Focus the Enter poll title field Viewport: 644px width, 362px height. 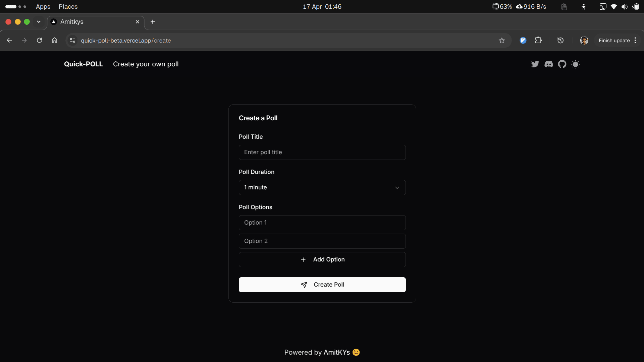(322, 152)
